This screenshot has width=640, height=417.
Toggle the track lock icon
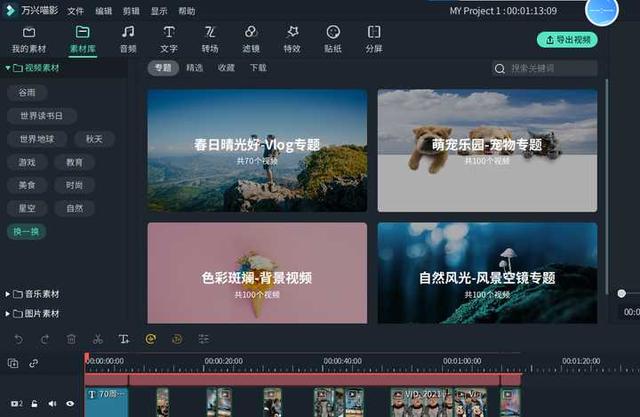click(x=34, y=404)
